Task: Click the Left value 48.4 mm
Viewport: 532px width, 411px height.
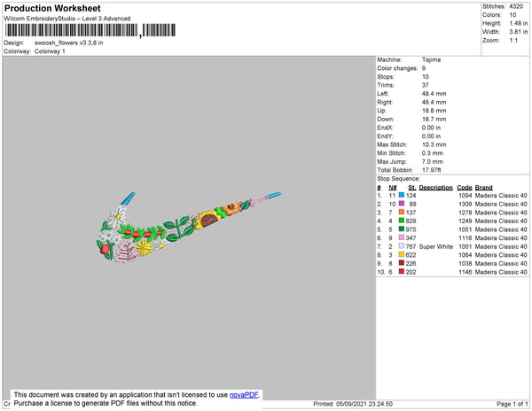Action: [434, 94]
